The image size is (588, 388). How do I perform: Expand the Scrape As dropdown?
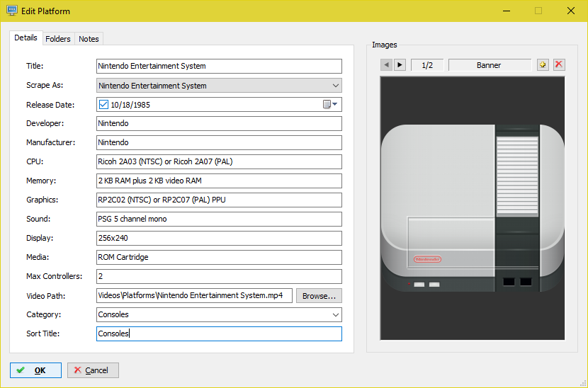point(336,86)
